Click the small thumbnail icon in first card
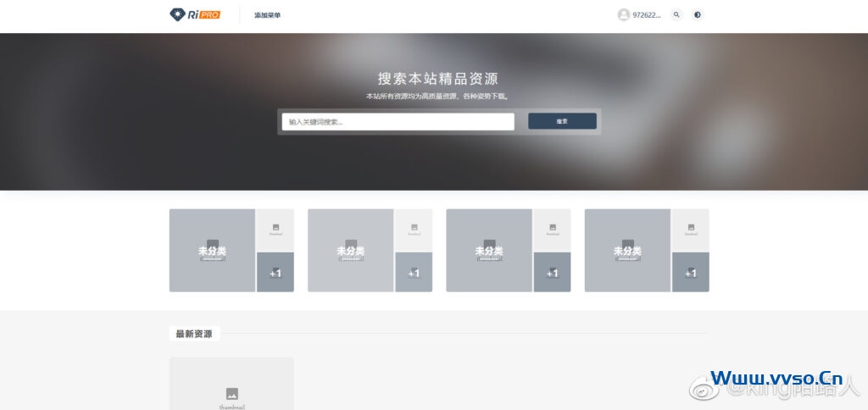The height and width of the screenshot is (410, 868). tap(275, 229)
